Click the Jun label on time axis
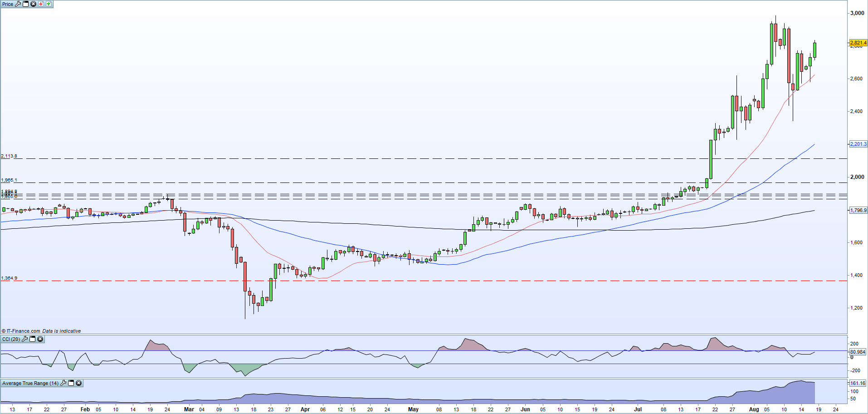Viewport: 868px width, 414px height. point(525,409)
